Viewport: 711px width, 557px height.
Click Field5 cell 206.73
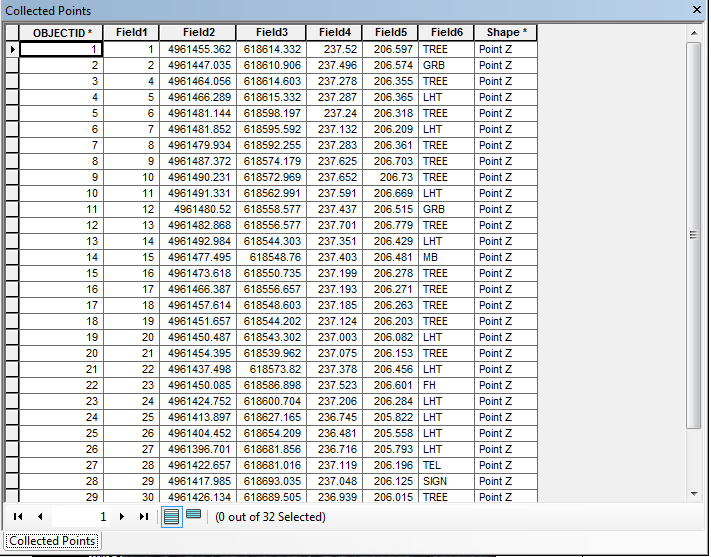pos(390,177)
